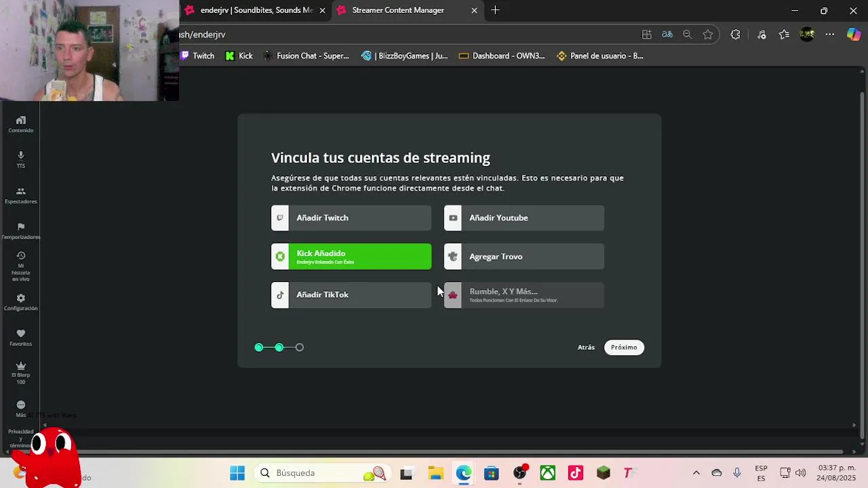Open taskbar clock and date
868x488 pixels.
837,473
